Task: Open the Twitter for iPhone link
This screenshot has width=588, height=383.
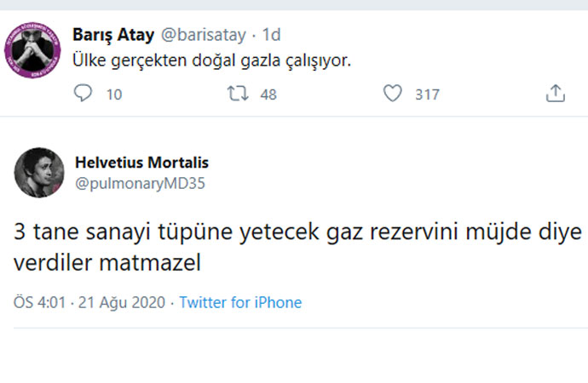Action: tap(240, 302)
